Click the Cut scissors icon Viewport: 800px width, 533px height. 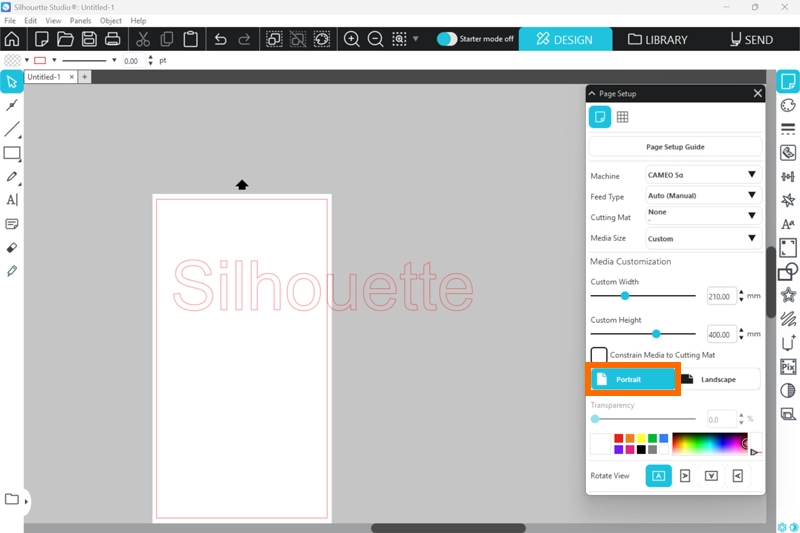coord(142,40)
